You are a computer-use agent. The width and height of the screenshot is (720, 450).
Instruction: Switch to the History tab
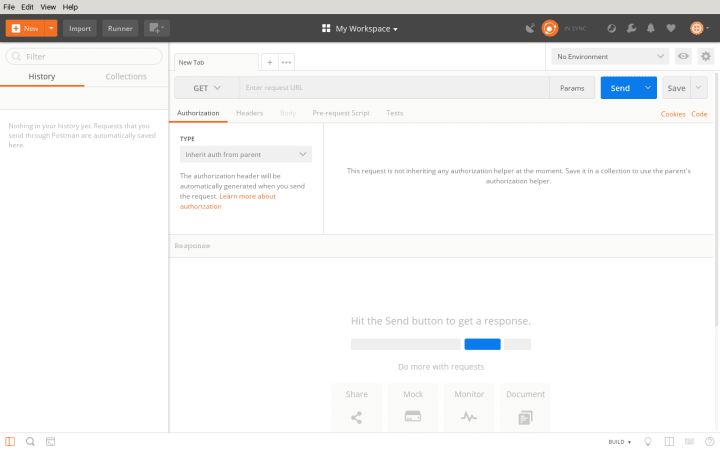[42, 76]
